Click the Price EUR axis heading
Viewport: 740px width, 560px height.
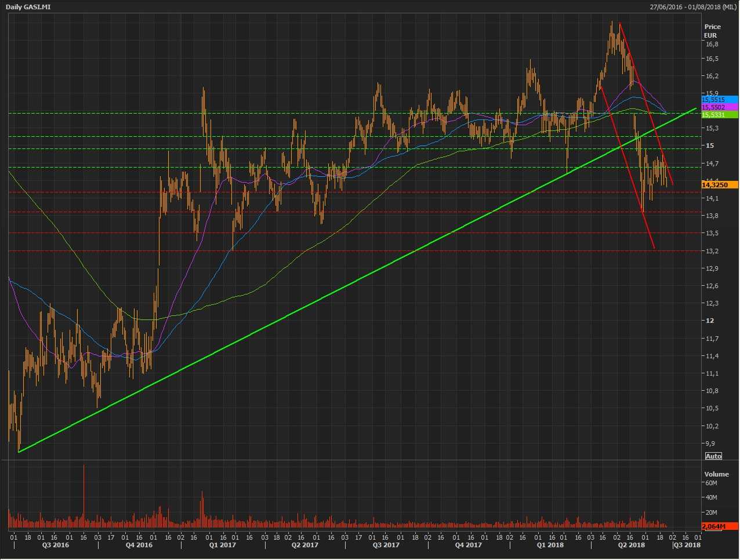tap(712, 31)
